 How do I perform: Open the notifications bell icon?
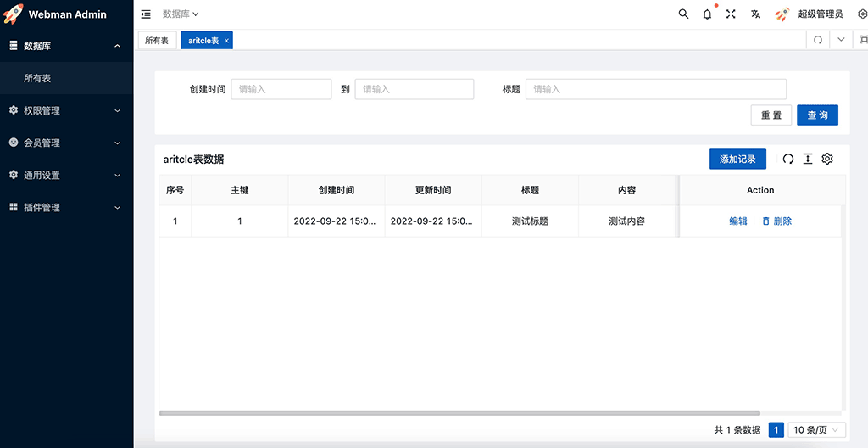click(708, 14)
